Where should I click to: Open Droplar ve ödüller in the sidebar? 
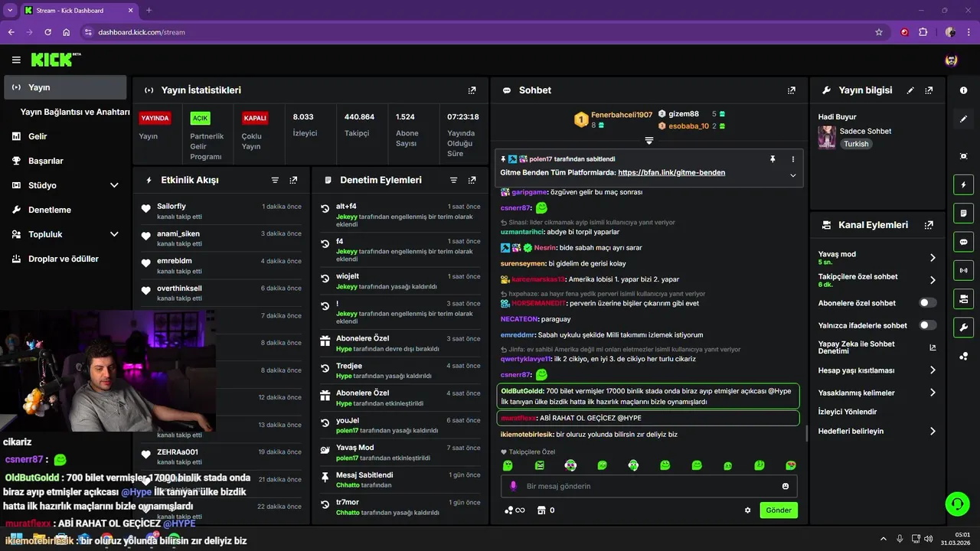(x=64, y=259)
